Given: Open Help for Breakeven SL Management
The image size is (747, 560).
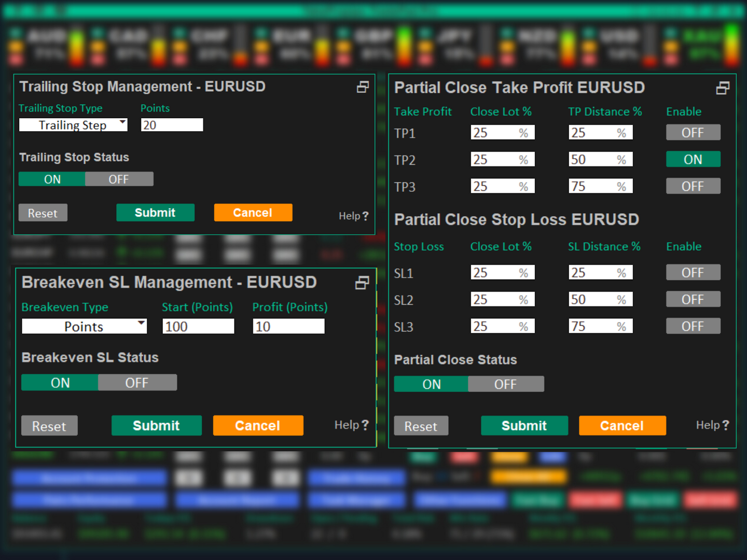Looking at the screenshot, I should [351, 425].
